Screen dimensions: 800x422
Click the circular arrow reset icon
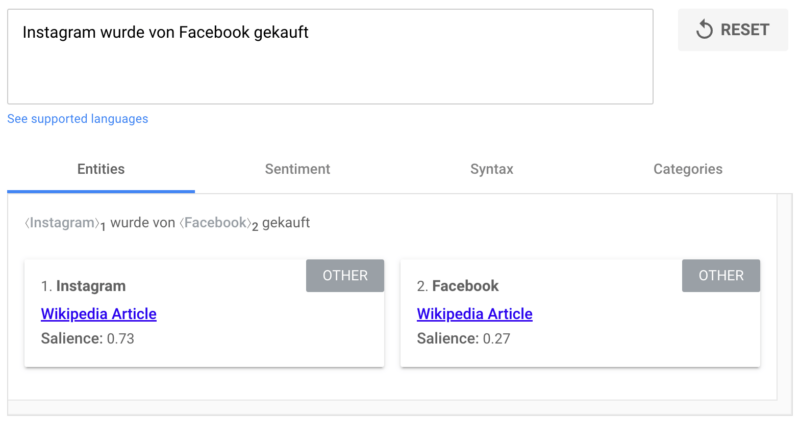click(704, 30)
